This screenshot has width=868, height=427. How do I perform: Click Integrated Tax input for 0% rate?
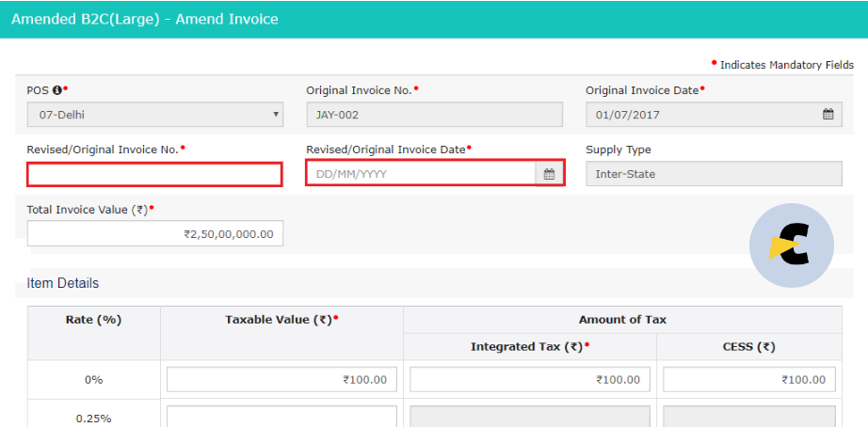point(530,379)
